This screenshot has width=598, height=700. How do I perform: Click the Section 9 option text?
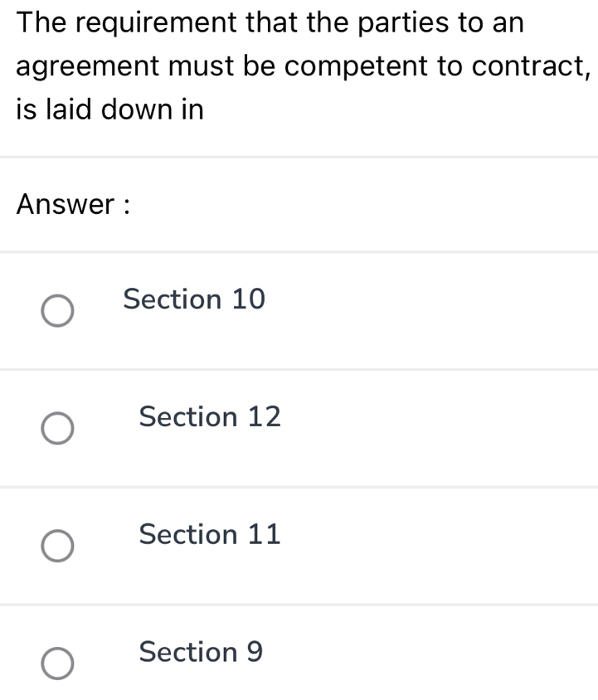point(201,653)
